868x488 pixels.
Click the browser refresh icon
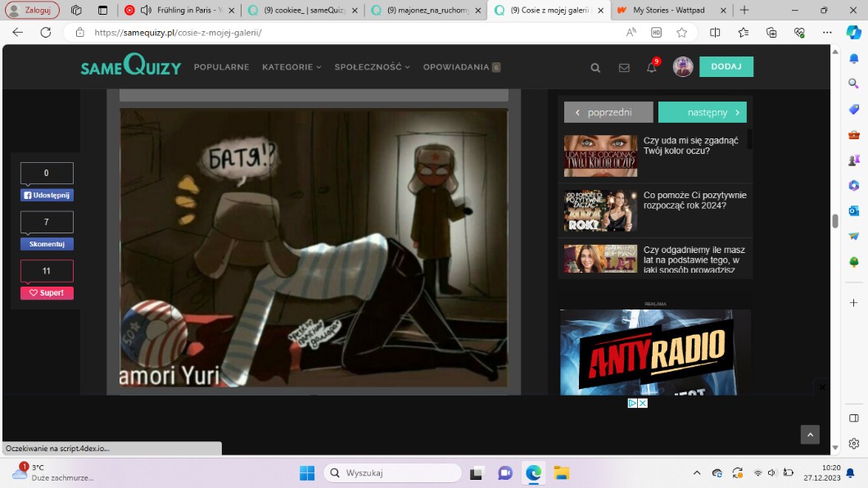pos(46,33)
